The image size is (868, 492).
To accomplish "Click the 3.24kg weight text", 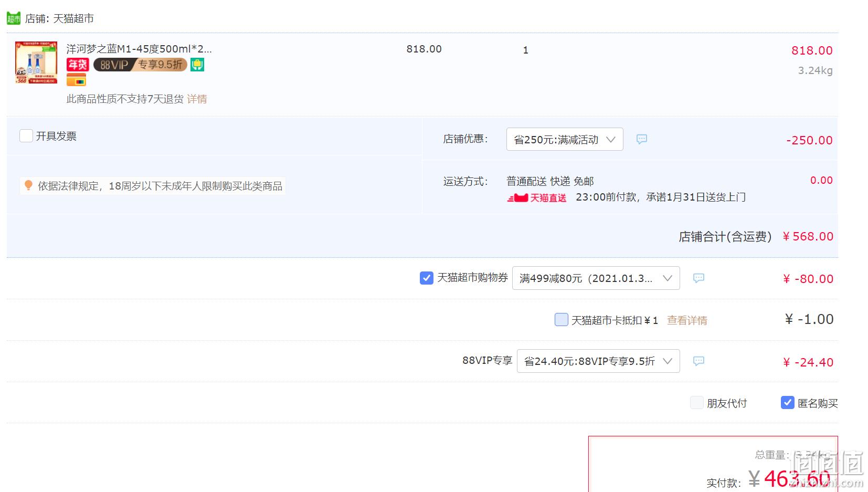I will click(x=816, y=70).
